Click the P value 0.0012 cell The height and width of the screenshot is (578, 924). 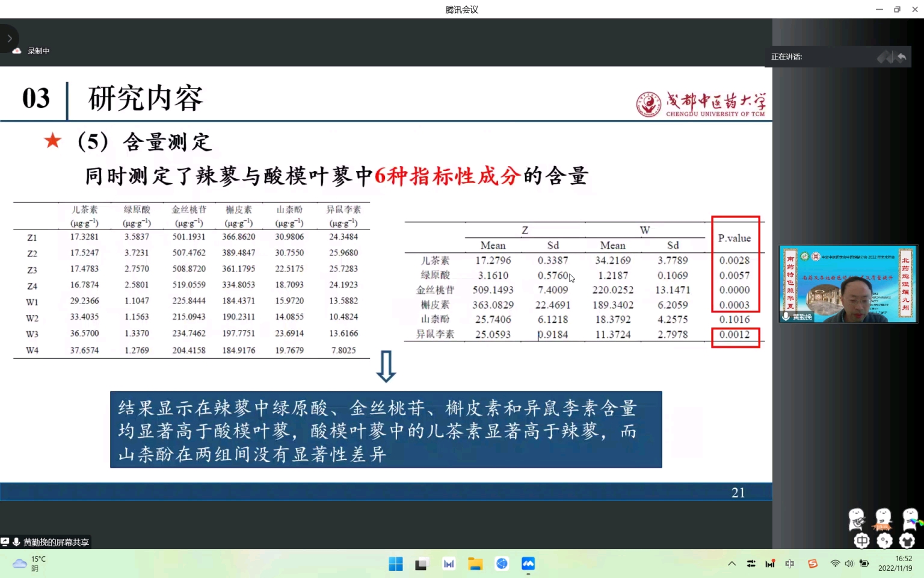[x=735, y=335]
